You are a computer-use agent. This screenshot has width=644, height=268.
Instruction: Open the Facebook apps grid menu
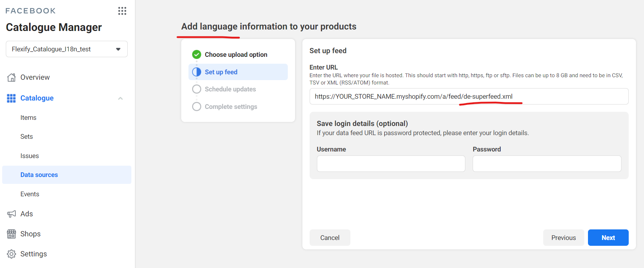[x=122, y=11]
